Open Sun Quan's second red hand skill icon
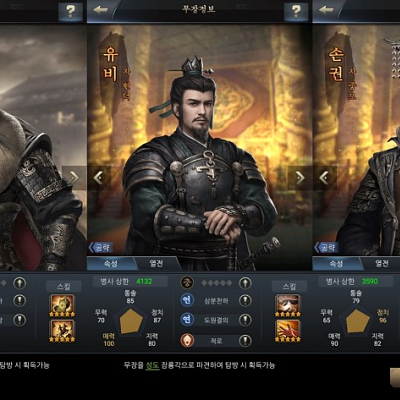 point(288,329)
